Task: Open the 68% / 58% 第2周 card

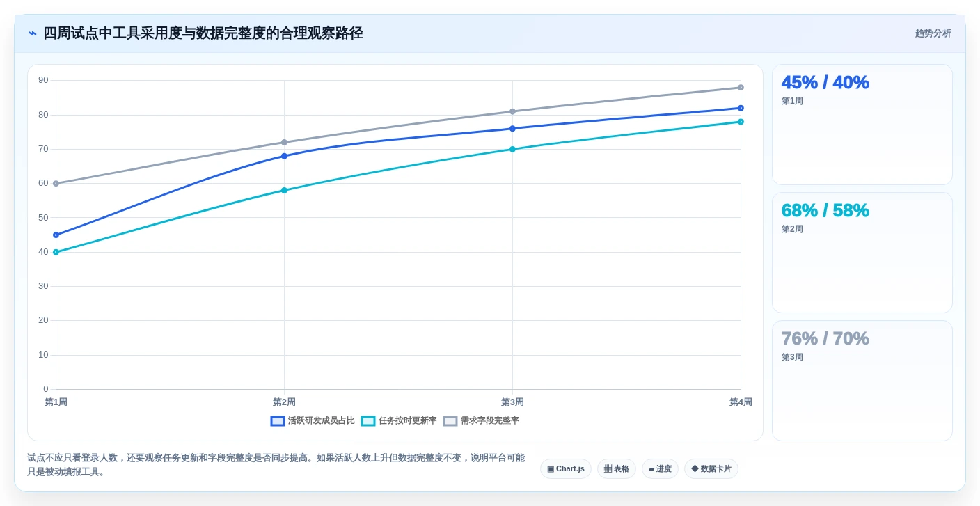Action: [862, 253]
